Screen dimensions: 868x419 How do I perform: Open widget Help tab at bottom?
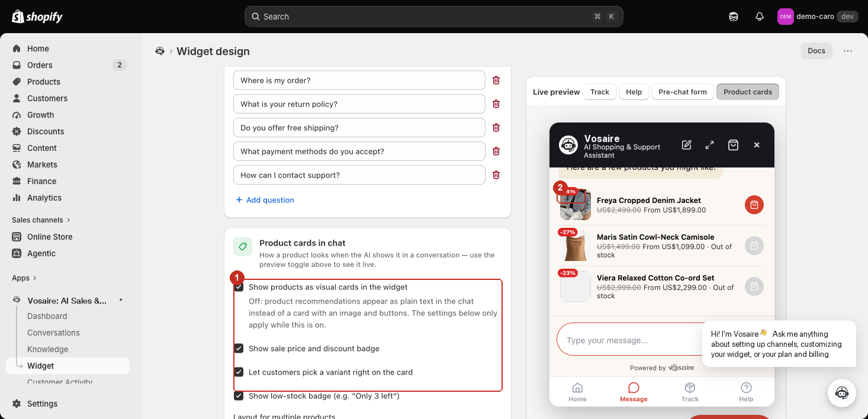click(746, 392)
